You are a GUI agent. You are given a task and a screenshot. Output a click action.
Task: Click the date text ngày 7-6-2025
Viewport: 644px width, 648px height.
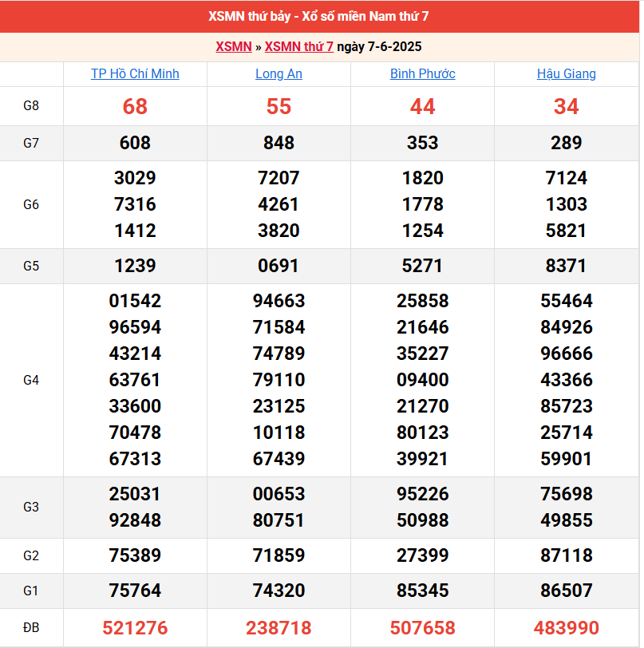coord(379,47)
